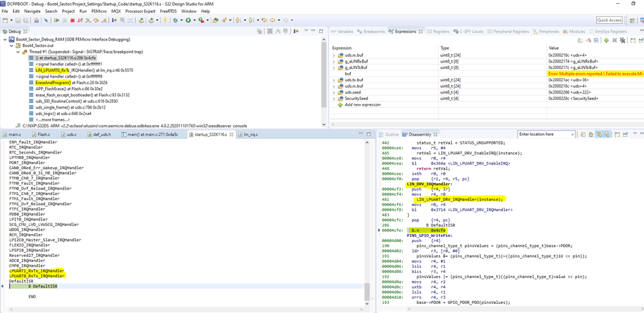This screenshot has width=644, height=313.
Task: Click the Add new expression plus icon
Action: (x=606, y=40)
